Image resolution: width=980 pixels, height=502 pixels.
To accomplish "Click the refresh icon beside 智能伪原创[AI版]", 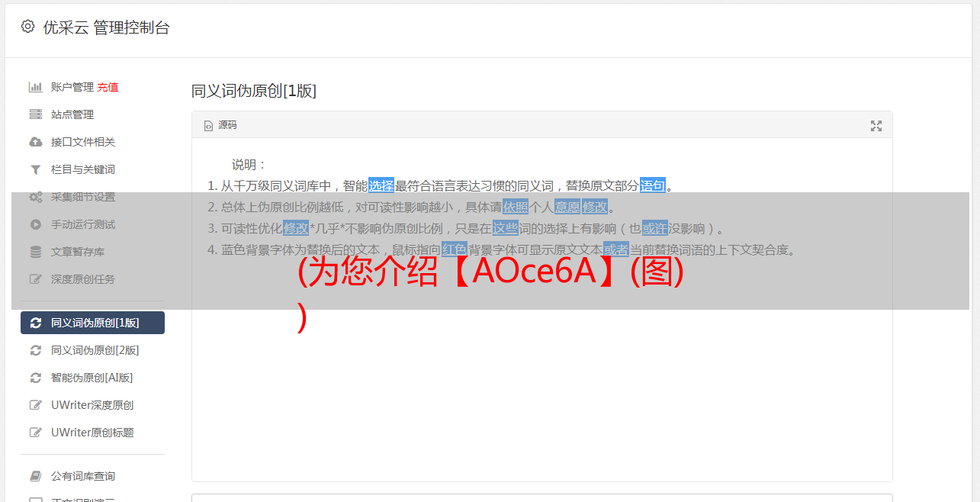I will click(35, 378).
